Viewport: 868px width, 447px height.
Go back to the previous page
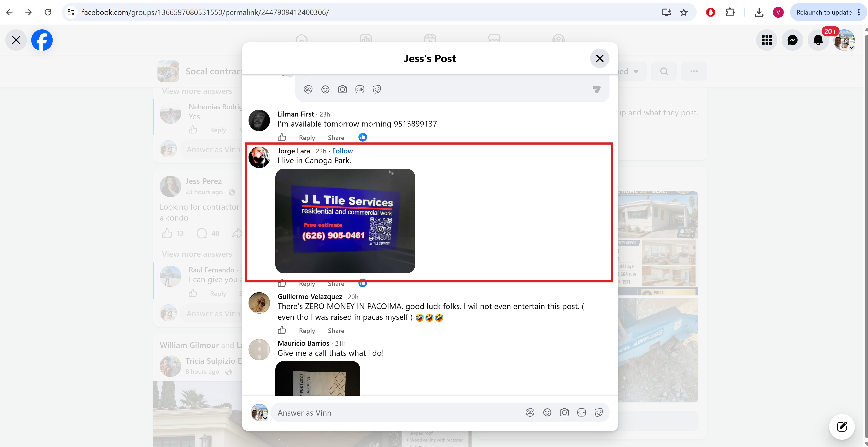coord(9,13)
